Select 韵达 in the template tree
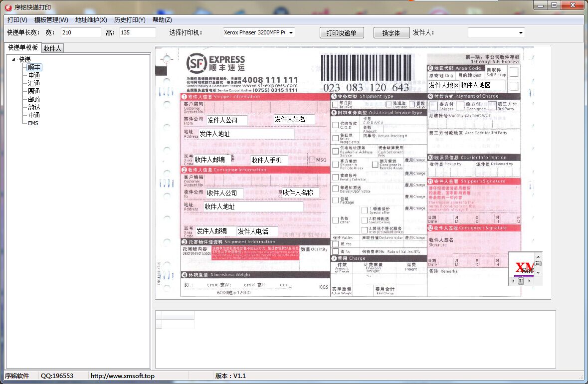This screenshot has width=588, height=384. point(34,107)
